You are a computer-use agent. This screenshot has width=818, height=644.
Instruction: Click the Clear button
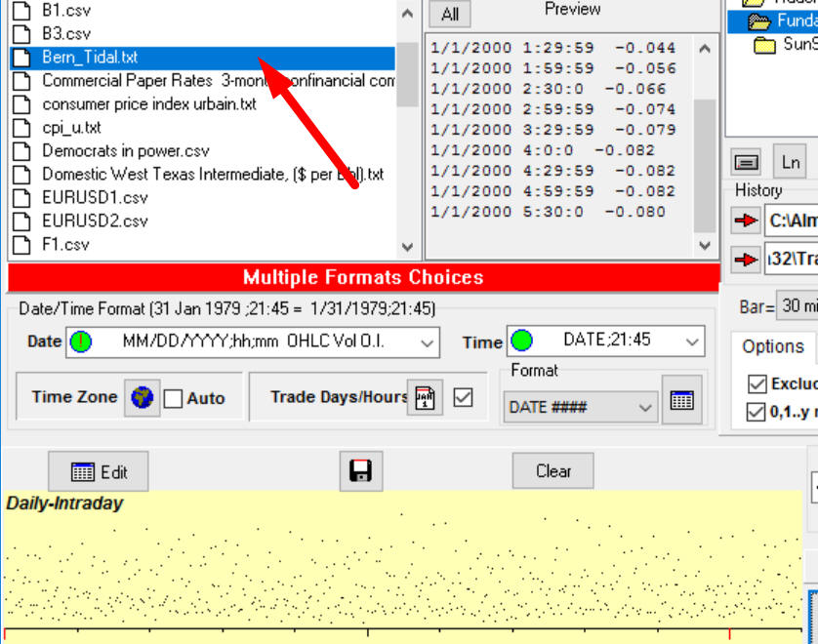point(553,471)
